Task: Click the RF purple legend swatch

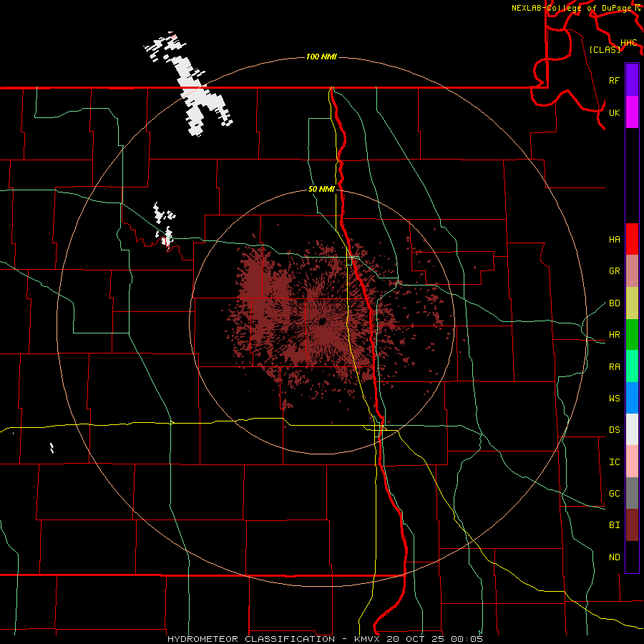Action: click(x=632, y=80)
